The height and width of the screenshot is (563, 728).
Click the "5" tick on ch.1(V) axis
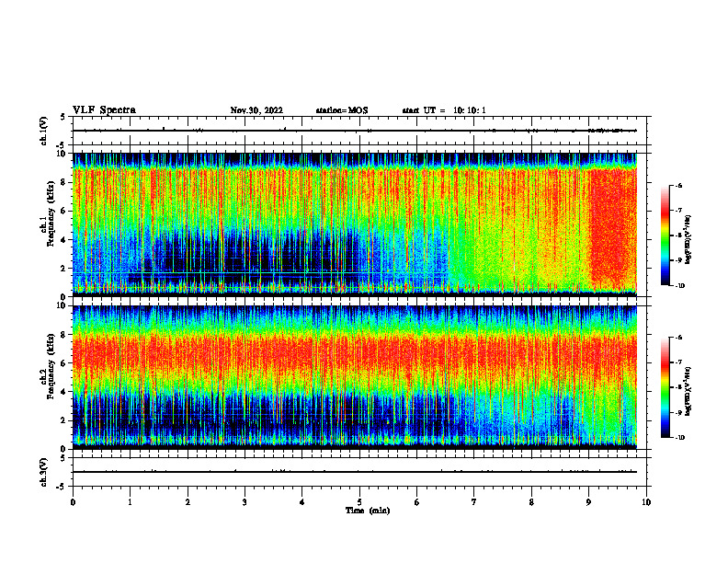(63, 118)
